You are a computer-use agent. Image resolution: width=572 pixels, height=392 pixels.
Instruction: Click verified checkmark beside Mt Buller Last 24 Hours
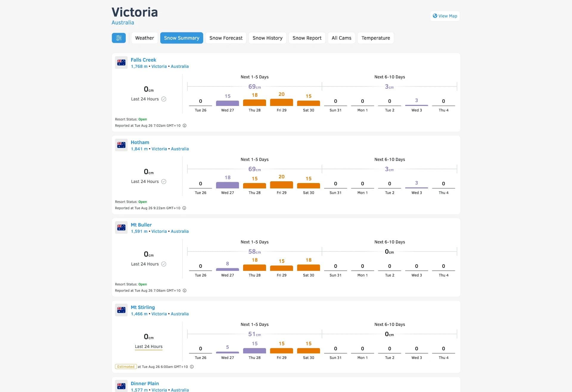pyautogui.click(x=164, y=264)
